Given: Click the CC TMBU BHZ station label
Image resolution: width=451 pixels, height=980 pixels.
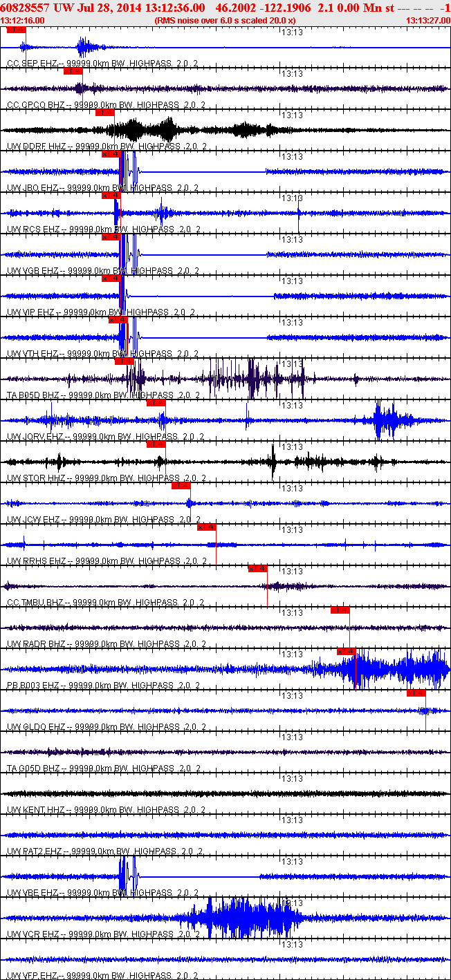Looking at the screenshot, I should point(105,603).
